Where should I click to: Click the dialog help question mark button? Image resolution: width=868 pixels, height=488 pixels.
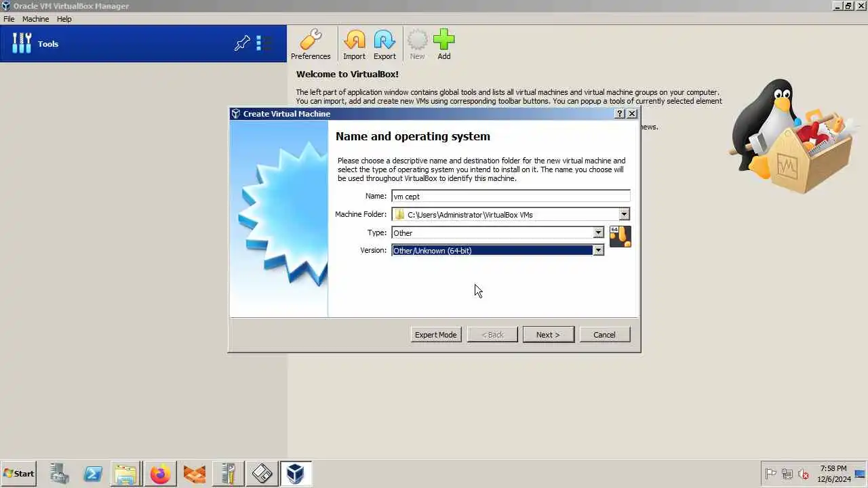pyautogui.click(x=620, y=114)
